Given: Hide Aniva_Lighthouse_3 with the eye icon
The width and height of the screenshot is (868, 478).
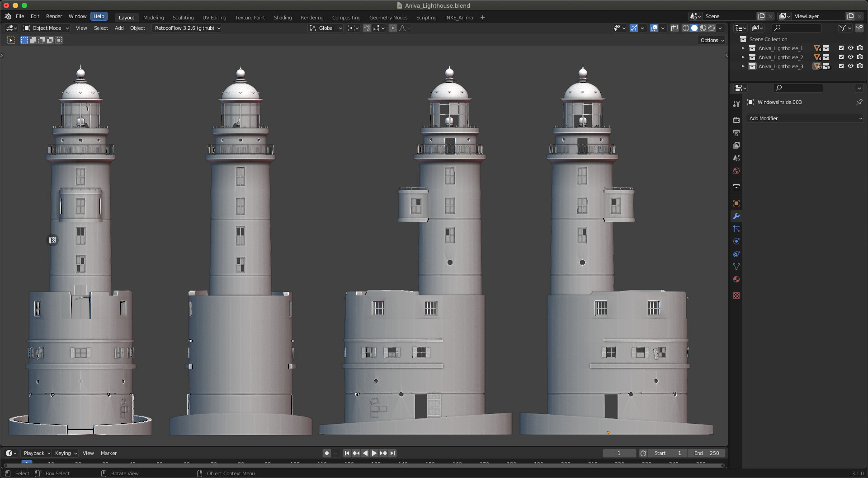Looking at the screenshot, I should tap(850, 66).
